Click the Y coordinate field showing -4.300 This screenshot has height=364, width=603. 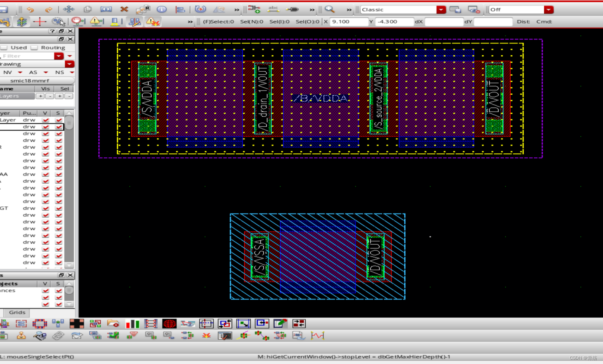pyautogui.click(x=395, y=22)
